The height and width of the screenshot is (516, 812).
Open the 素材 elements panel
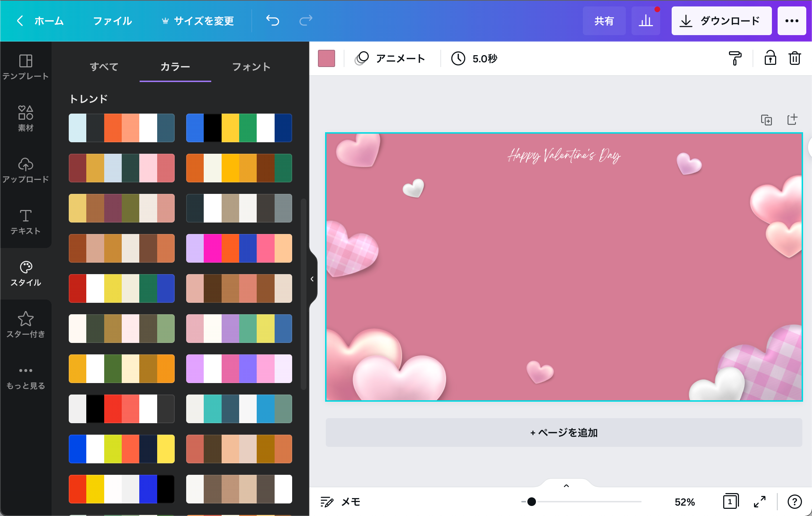(26, 119)
